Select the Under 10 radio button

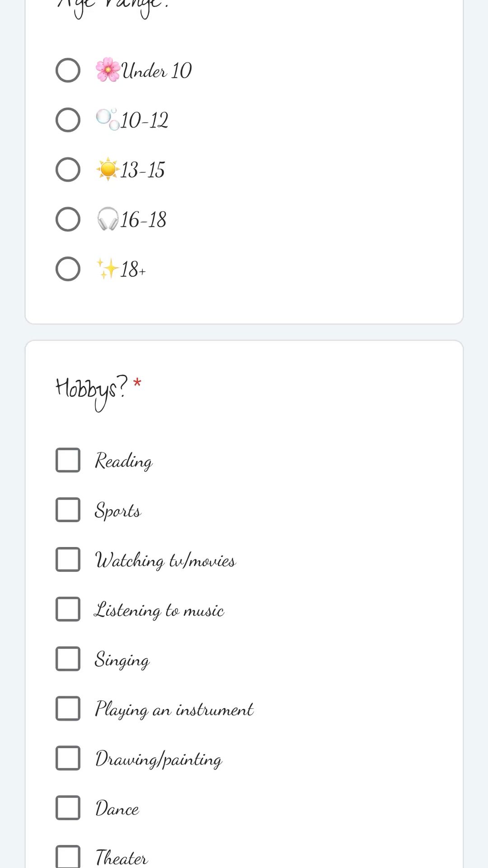coord(68,71)
